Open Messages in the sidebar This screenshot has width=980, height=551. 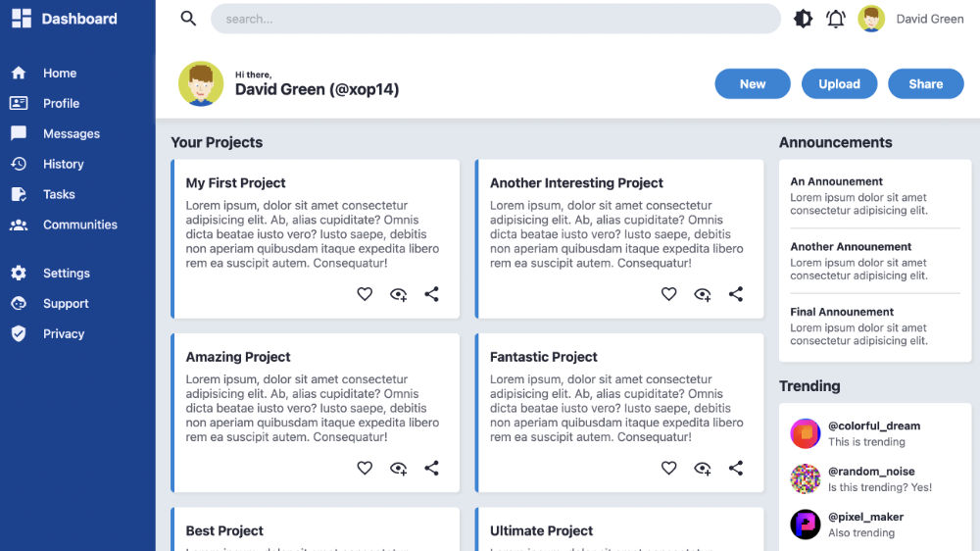[71, 133]
